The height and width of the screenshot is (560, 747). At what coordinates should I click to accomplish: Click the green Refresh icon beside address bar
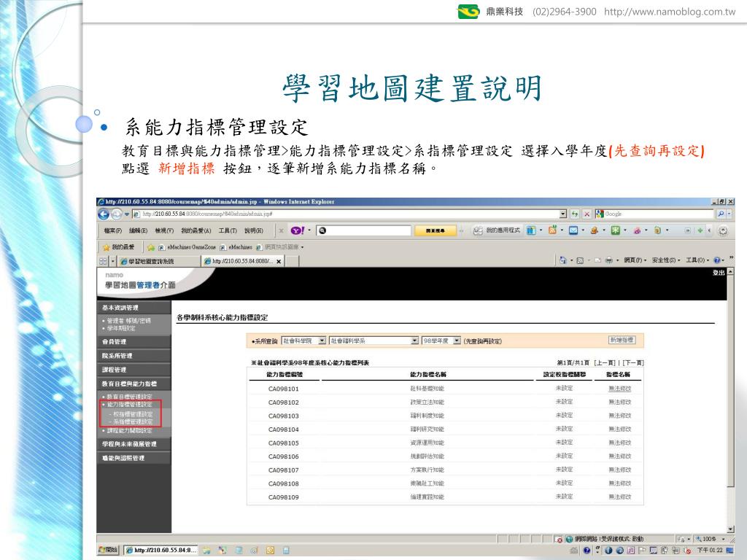click(x=575, y=214)
